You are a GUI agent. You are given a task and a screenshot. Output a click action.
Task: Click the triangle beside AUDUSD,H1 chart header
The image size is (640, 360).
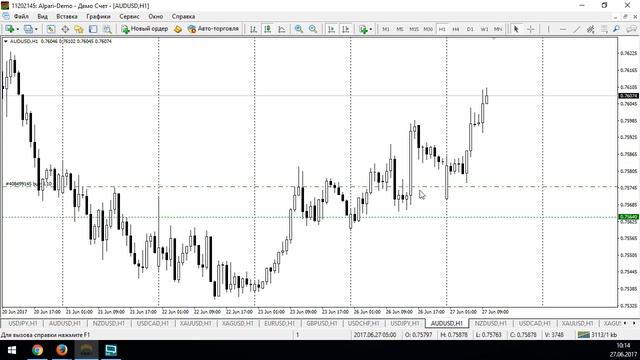(x=6, y=41)
